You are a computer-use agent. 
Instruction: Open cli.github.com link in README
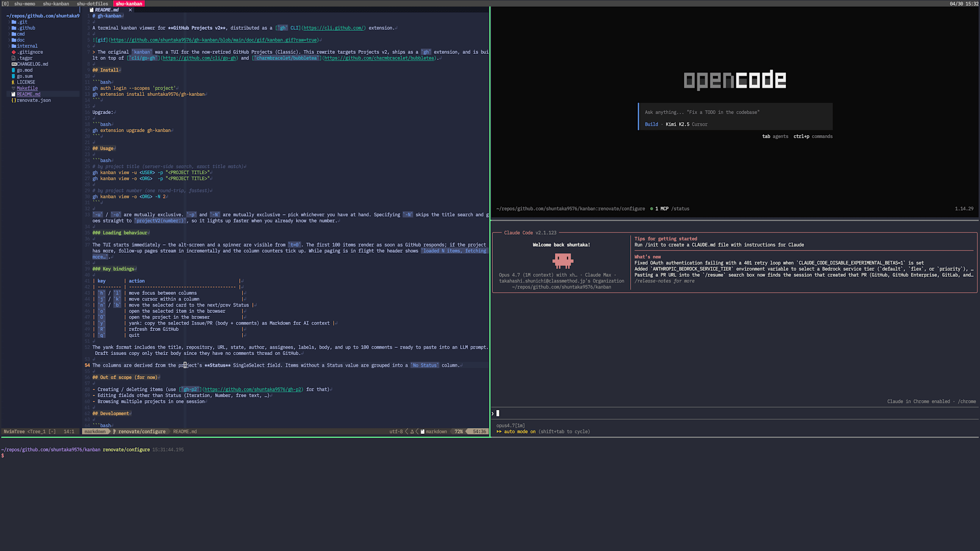coord(334,28)
